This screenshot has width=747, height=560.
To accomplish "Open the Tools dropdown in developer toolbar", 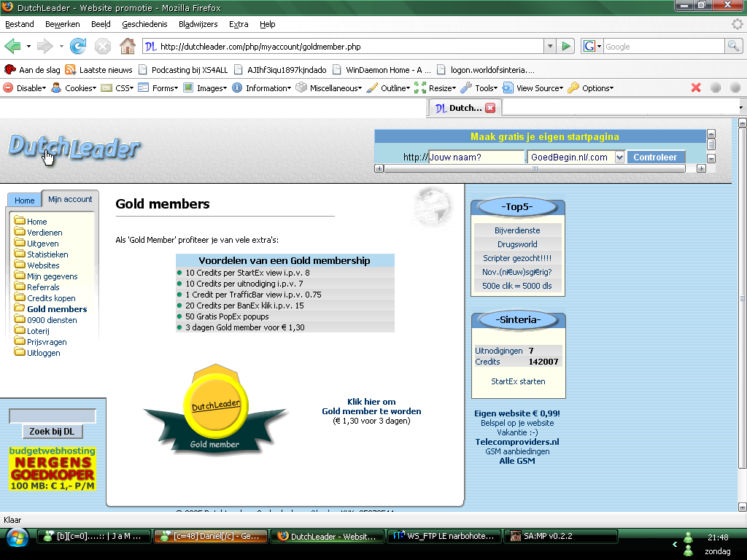I will (x=479, y=88).
